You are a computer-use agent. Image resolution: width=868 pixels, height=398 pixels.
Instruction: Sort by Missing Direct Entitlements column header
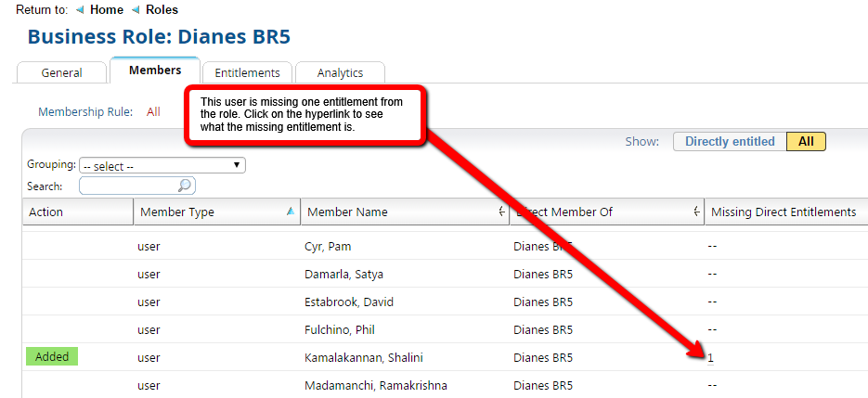click(783, 212)
